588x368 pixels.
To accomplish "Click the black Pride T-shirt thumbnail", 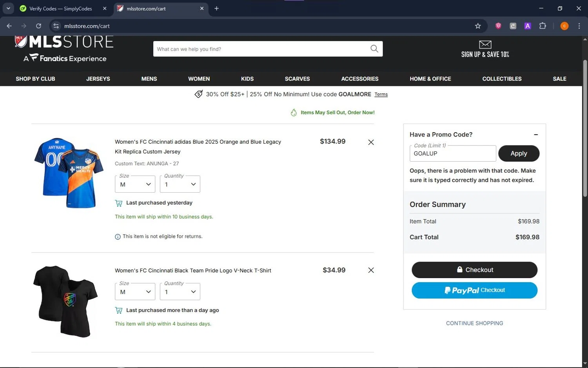I will 65,301.
